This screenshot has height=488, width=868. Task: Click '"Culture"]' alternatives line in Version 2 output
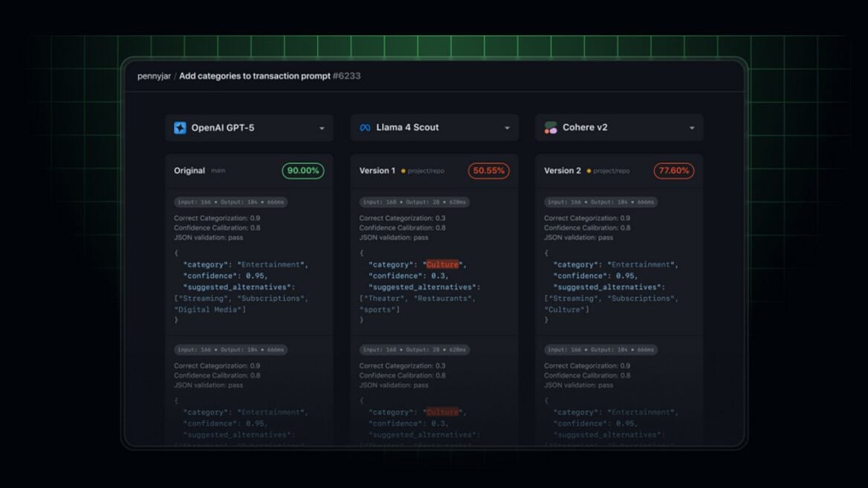pyautogui.click(x=566, y=310)
